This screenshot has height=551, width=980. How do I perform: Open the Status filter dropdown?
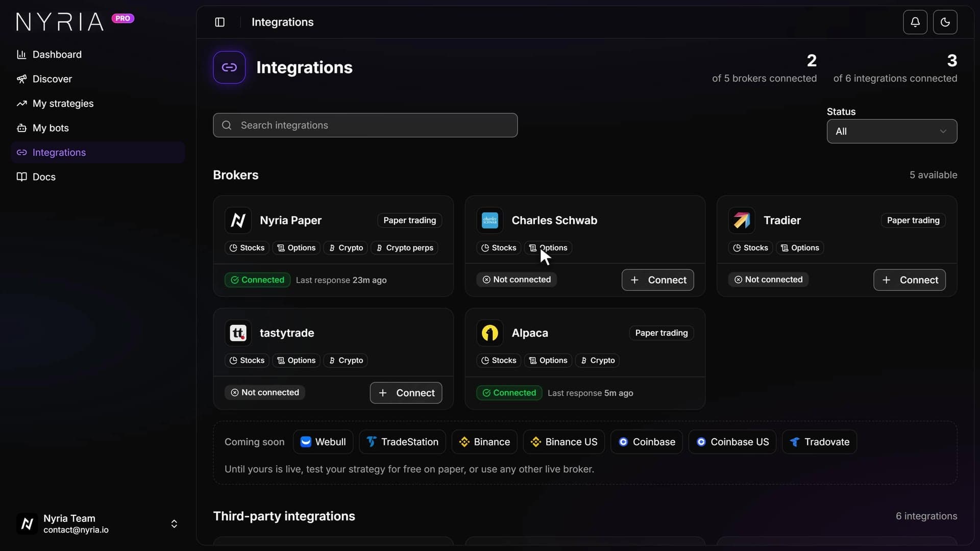[892, 132]
